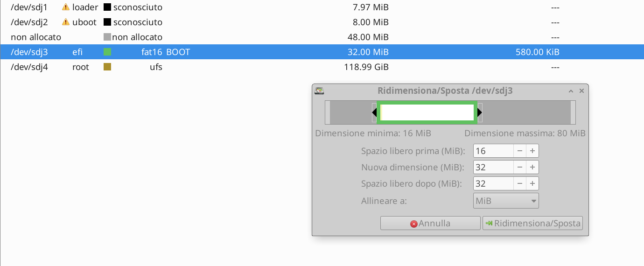Click the green fat16 color square
The width and height of the screenshot is (644, 266).
coord(107,52)
